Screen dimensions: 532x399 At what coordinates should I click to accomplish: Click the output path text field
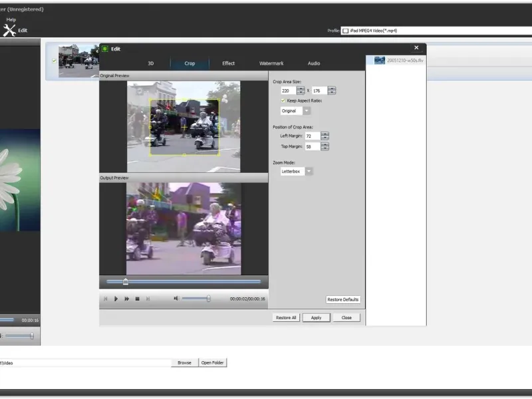click(x=85, y=363)
